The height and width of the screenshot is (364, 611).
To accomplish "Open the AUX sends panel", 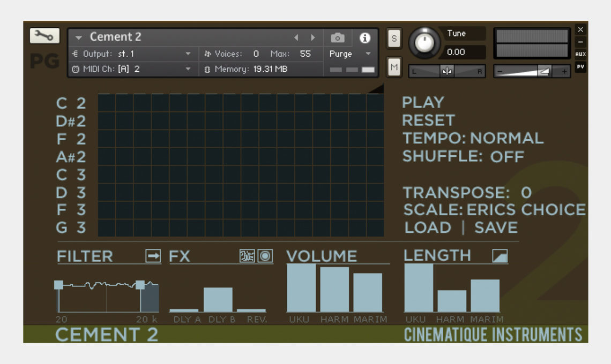I will pyautogui.click(x=580, y=54).
